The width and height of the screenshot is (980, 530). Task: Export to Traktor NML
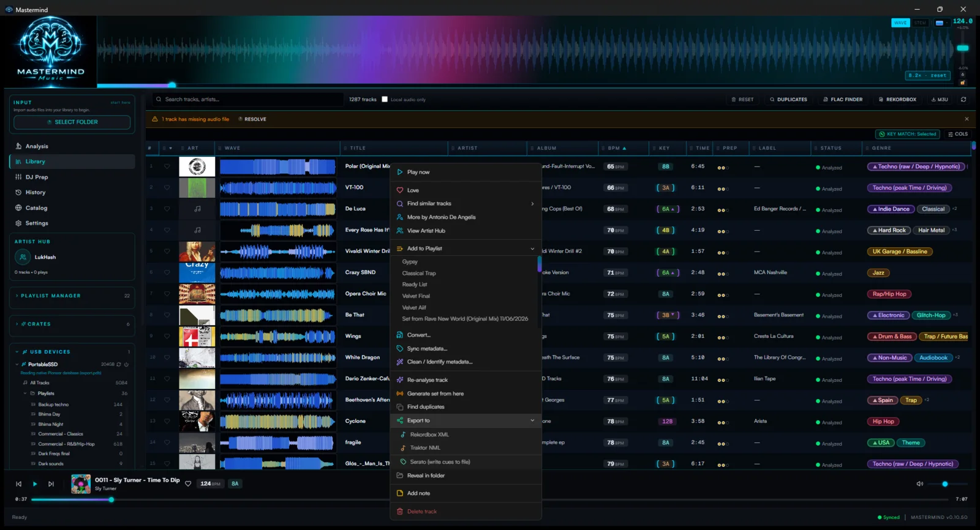pos(466,448)
